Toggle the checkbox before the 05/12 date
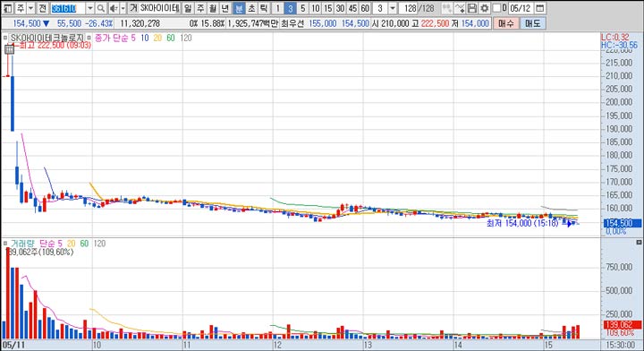 coord(497,8)
